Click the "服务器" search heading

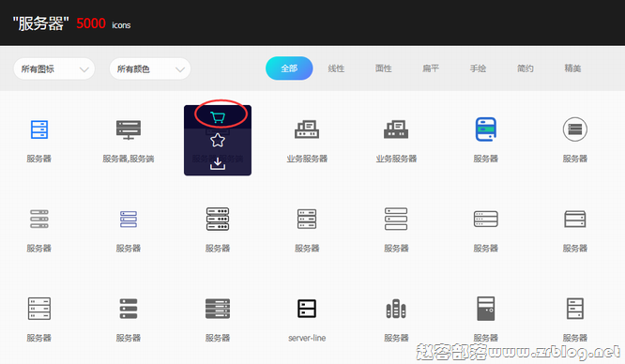[x=40, y=23]
